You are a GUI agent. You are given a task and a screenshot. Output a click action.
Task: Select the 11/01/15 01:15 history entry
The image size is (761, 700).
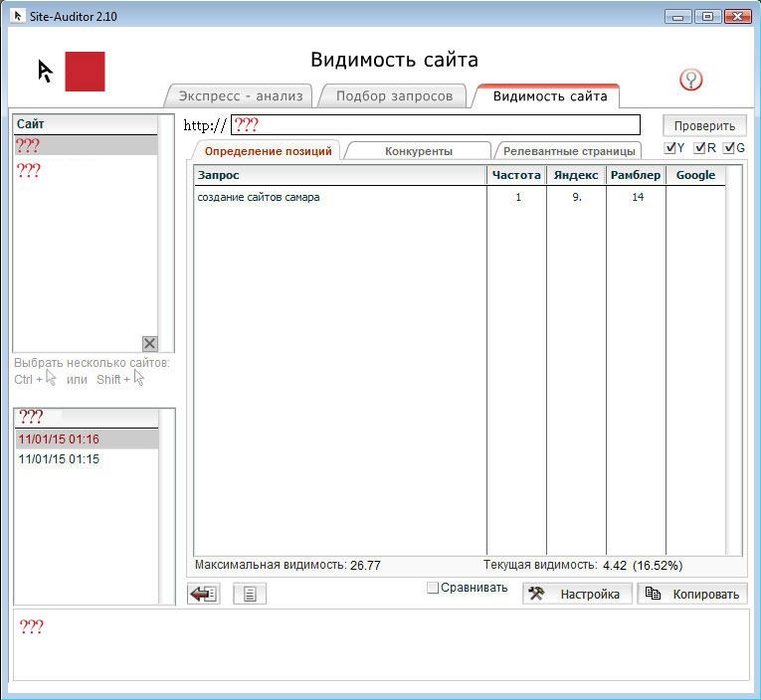(x=59, y=459)
